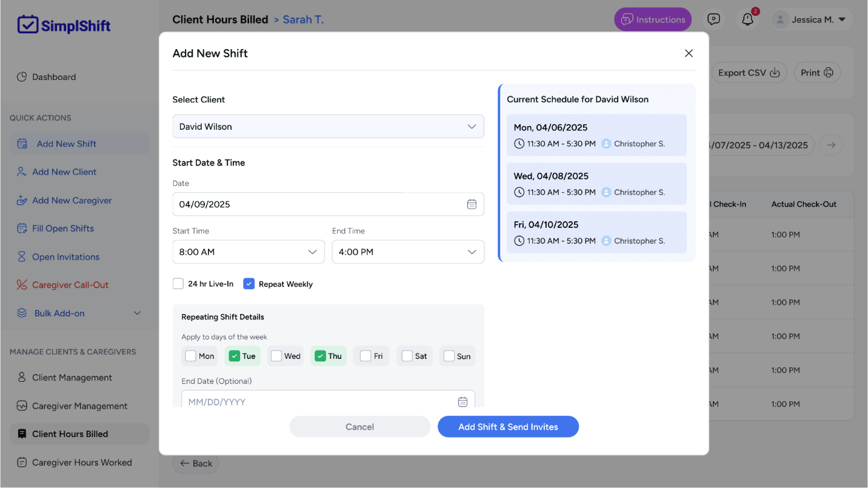The width and height of the screenshot is (868, 488).
Task: Open the calendar picker for shift date
Action: point(472,204)
